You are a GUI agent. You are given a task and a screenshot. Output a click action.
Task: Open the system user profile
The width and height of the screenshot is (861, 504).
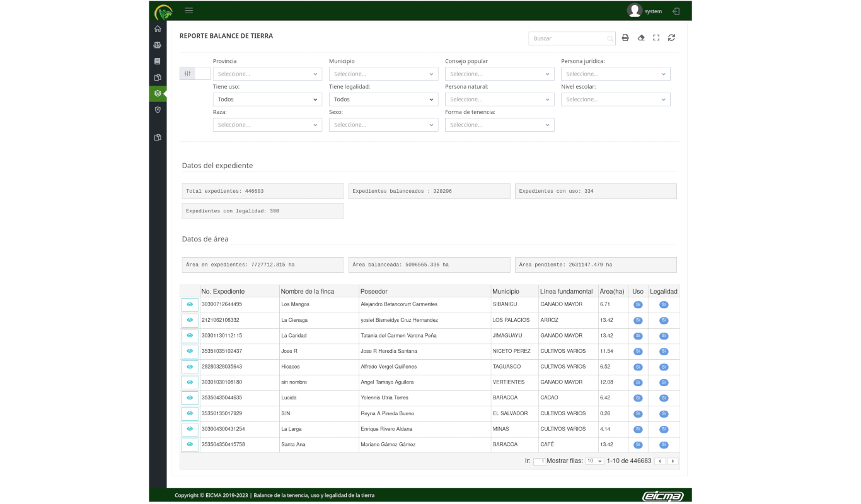coord(645,11)
